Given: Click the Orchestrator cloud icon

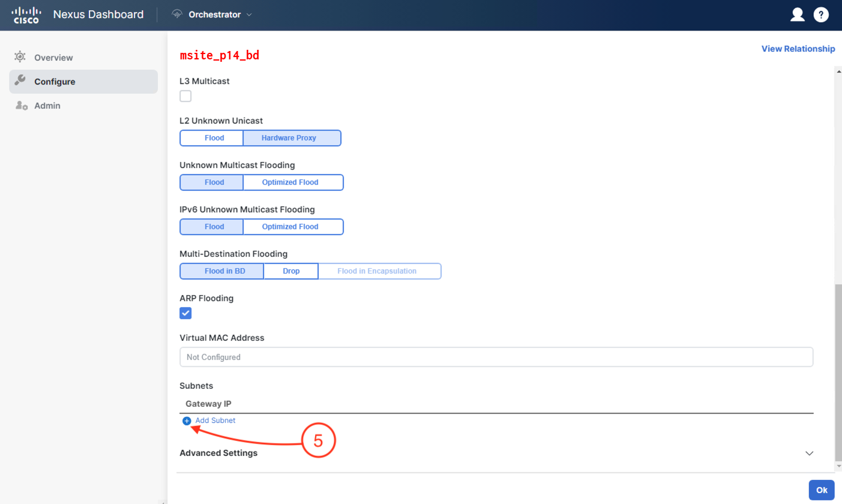Looking at the screenshot, I should [177, 14].
